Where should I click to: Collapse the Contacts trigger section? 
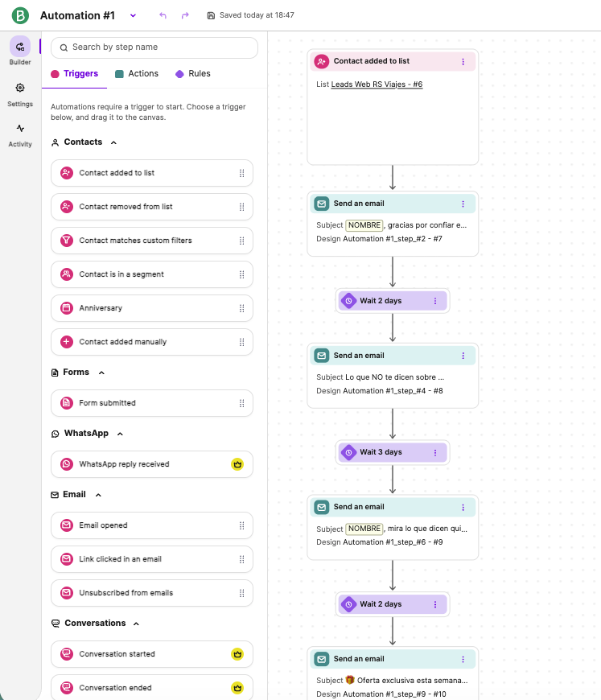(110, 142)
